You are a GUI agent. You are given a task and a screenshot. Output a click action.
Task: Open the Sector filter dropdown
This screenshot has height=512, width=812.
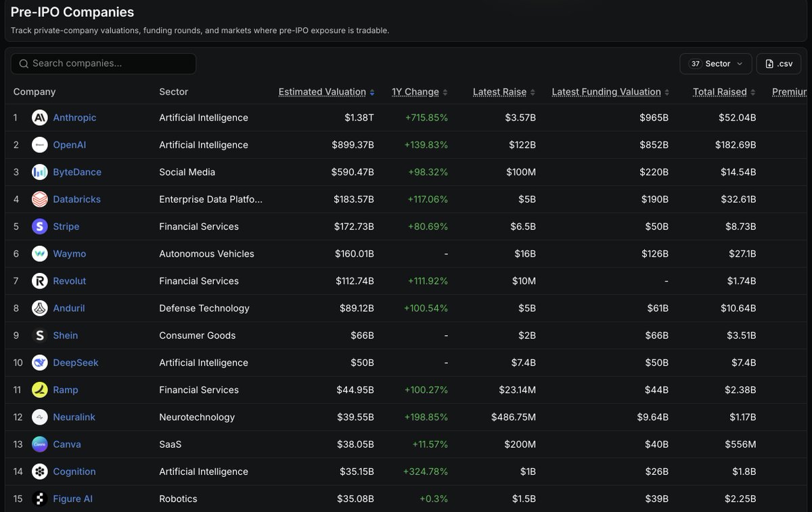coord(715,64)
